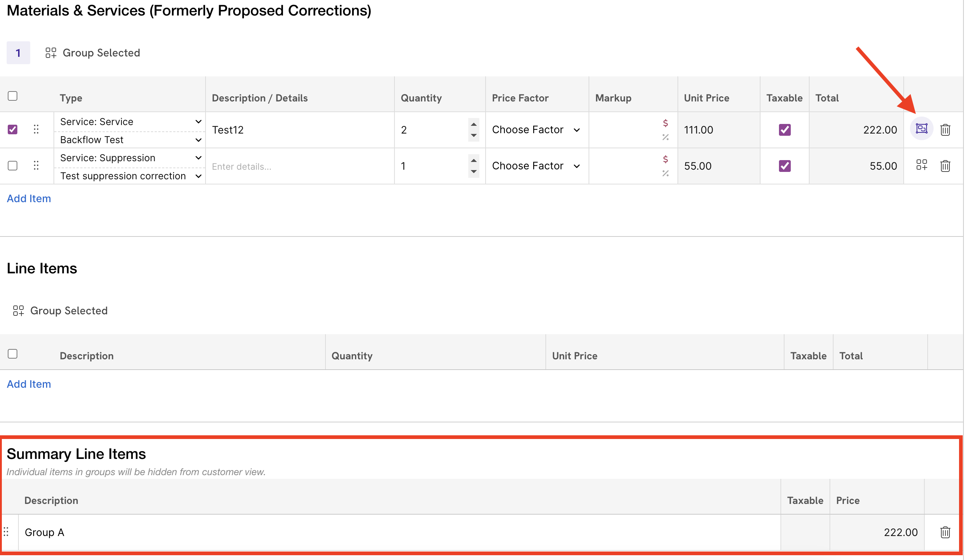Grab the drag handle of suppression row
The height and width of the screenshot is (560, 969).
[36, 165]
